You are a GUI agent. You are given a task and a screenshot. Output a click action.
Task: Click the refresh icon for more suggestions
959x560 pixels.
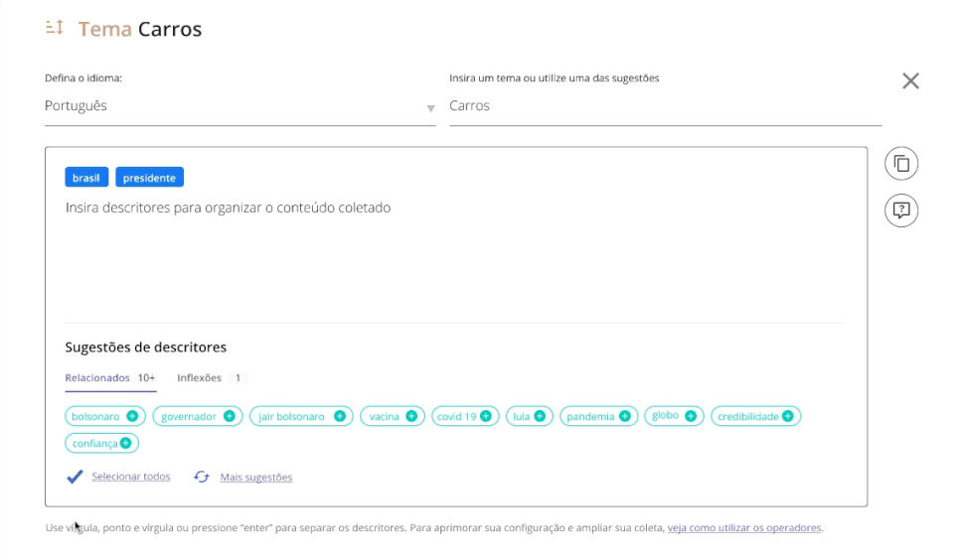[x=202, y=477]
